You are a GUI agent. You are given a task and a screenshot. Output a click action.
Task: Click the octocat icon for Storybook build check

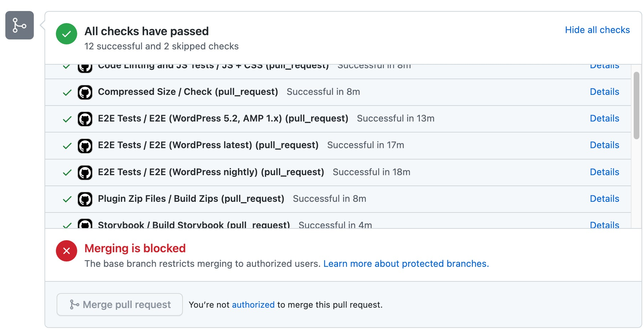(85, 224)
